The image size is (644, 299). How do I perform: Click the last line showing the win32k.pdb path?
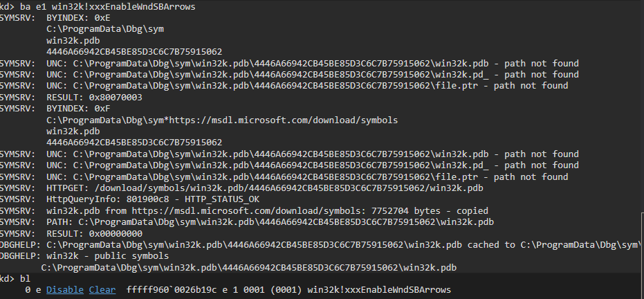tap(249, 268)
